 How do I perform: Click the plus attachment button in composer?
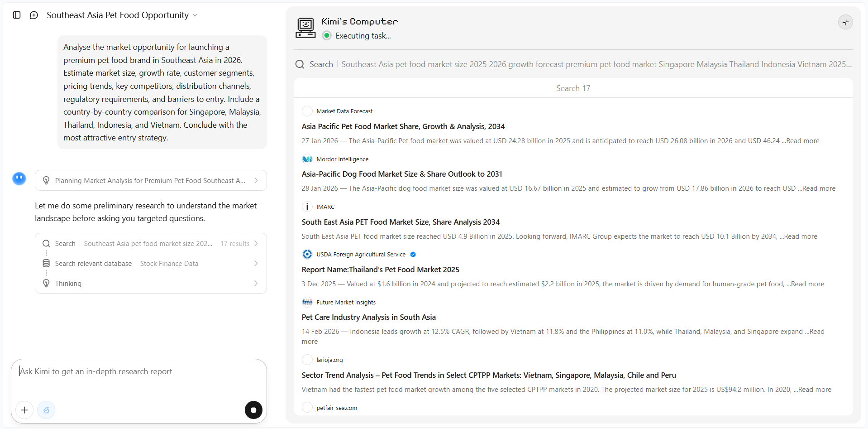pyautogui.click(x=24, y=410)
